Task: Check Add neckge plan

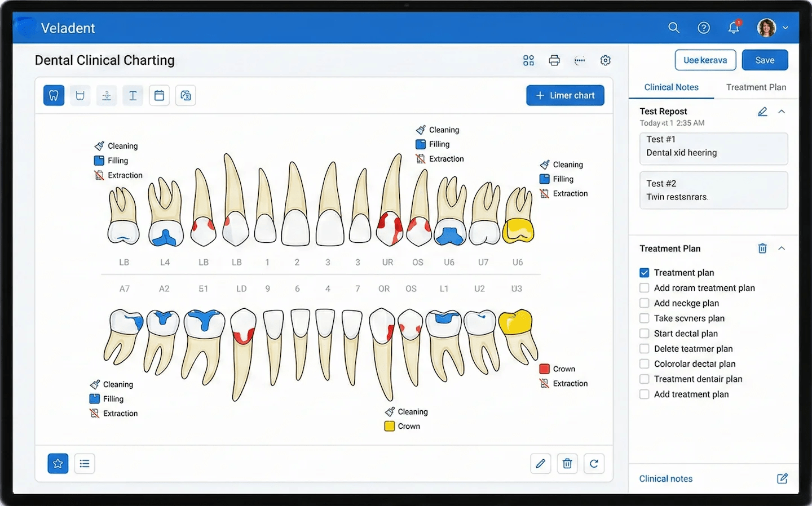Action: (645, 303)
